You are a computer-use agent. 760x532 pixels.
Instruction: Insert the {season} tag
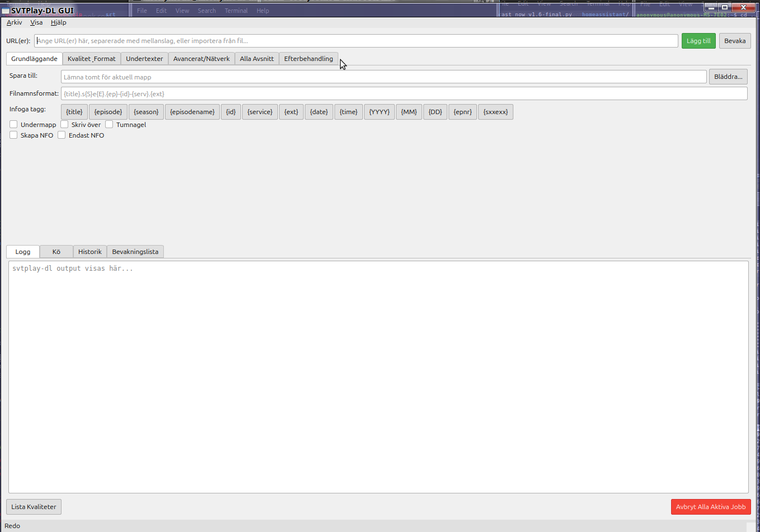click(x=146, y=111)
